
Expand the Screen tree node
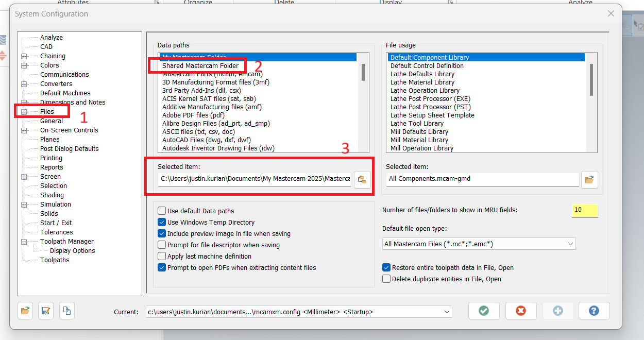point(24,177)
